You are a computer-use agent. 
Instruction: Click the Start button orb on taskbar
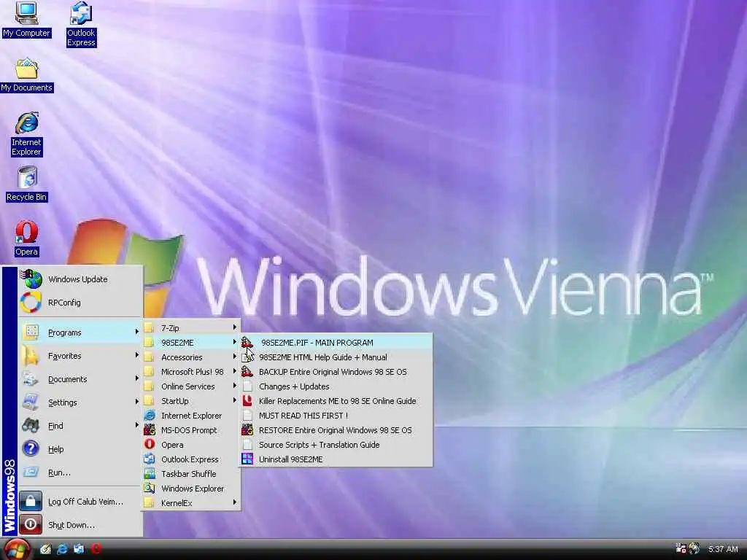pyautogui.click(x=17, y=550)
